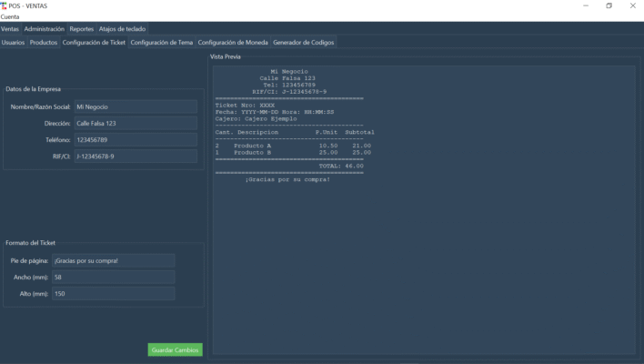Screen dimensions: 644x364
Task: Click the Teléfono input field
Action: click(136, 139)
